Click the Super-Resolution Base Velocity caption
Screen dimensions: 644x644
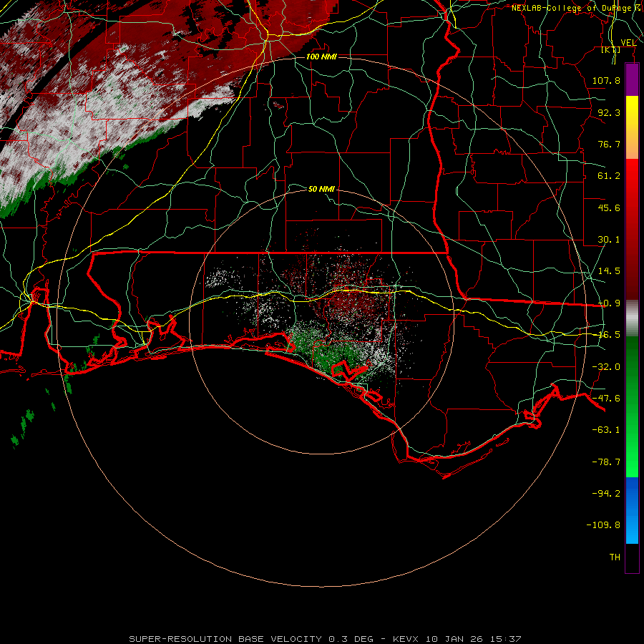point(326,639)
